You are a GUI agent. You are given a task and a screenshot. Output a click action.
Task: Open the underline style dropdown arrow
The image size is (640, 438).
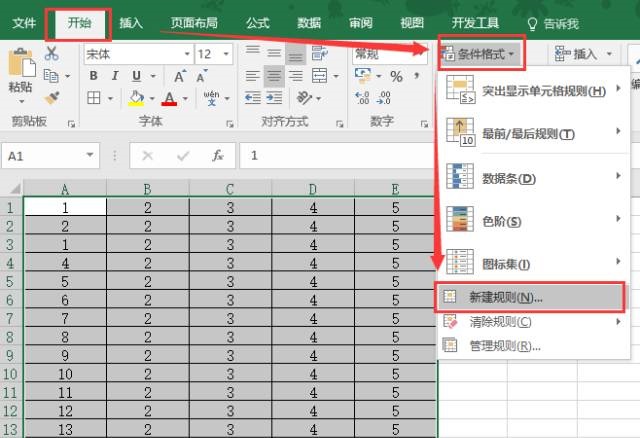pyautogui.click(x=153, y=76)
